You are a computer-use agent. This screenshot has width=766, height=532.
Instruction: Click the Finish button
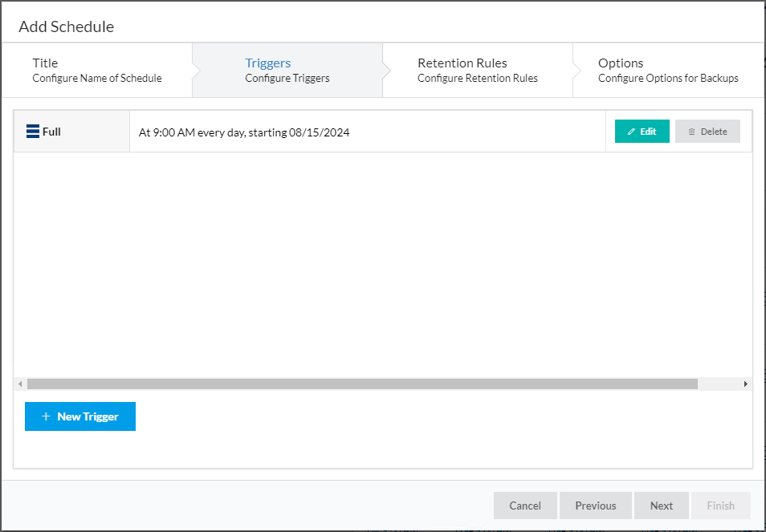(720, 506)
